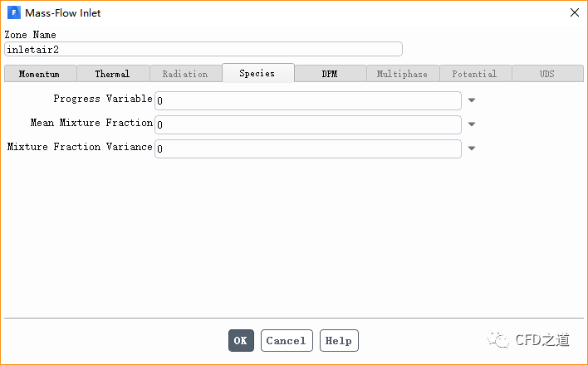The width and height of the screenshot is (588, 365).
Task: Click the Fluent app icon in title bar
Action: (x=12, y=13)
